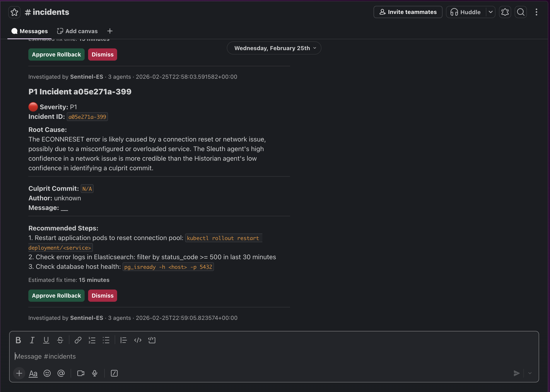The width and height of the screenshot is (550, 392).
Task: Open the slash shortcuts menu
Action: 114,373
